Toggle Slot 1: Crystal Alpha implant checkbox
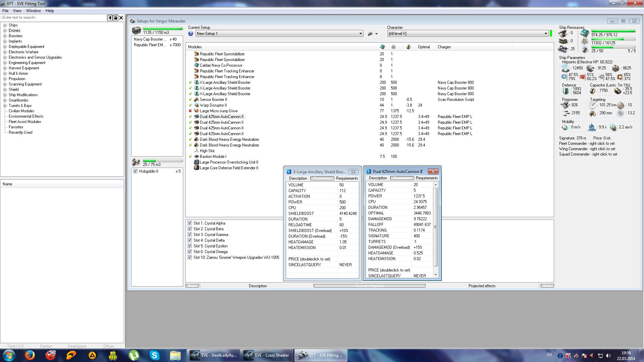This screenshot has height=362, width=644. tap(190, 223)
